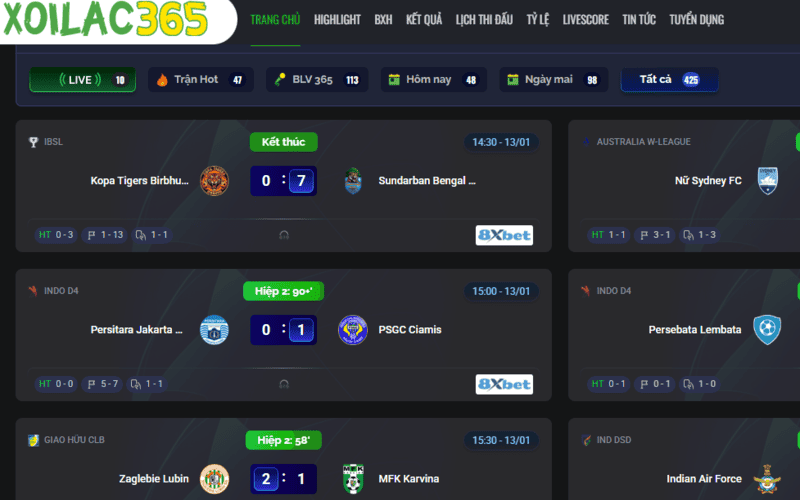Click the Zaglebie Lubin club logo

(214, 479)
